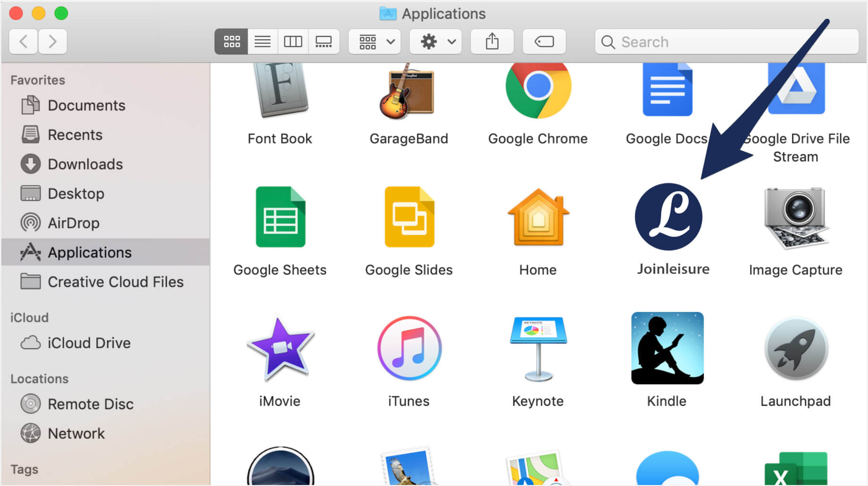868x486 pixels.
Task: Open the Kindle app icon
Action: (667, 348)
